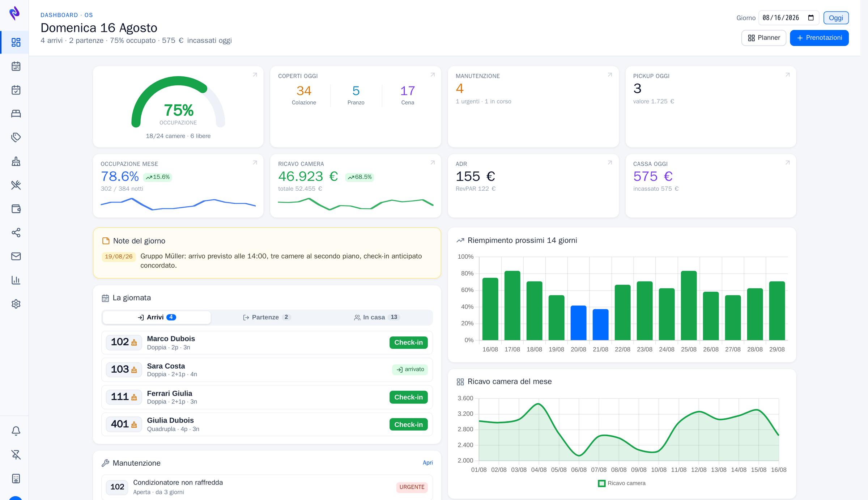This screenshot has height=500, width=868.
Task: Open the restaurant utensils icon in sidebar
Action: pyautogui.click(x=16, y=185)
